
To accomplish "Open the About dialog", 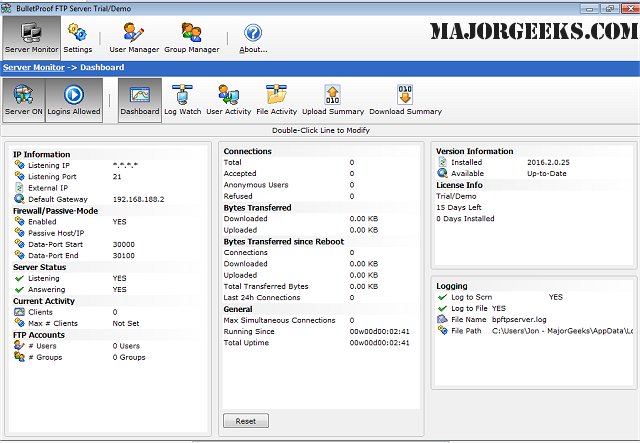I will (253, 38).
